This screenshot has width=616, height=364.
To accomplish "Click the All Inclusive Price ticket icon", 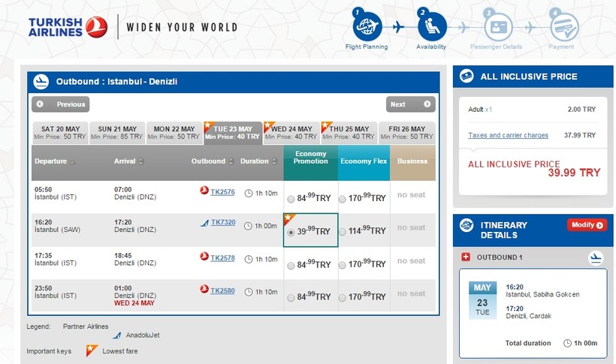I will 467,75.
